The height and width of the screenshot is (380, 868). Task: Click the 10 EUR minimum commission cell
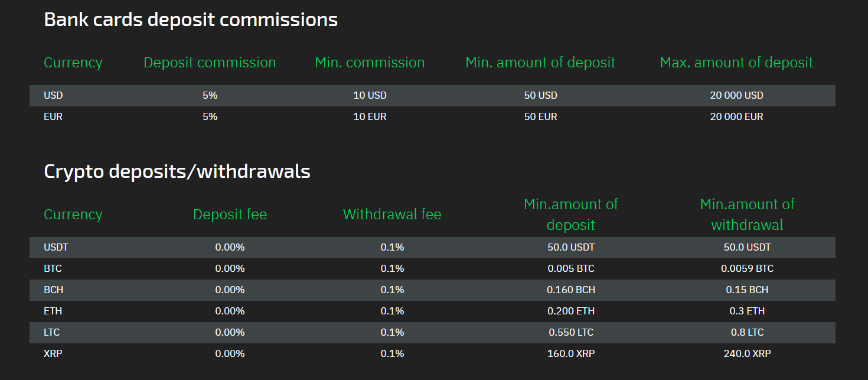coord(370,117)
